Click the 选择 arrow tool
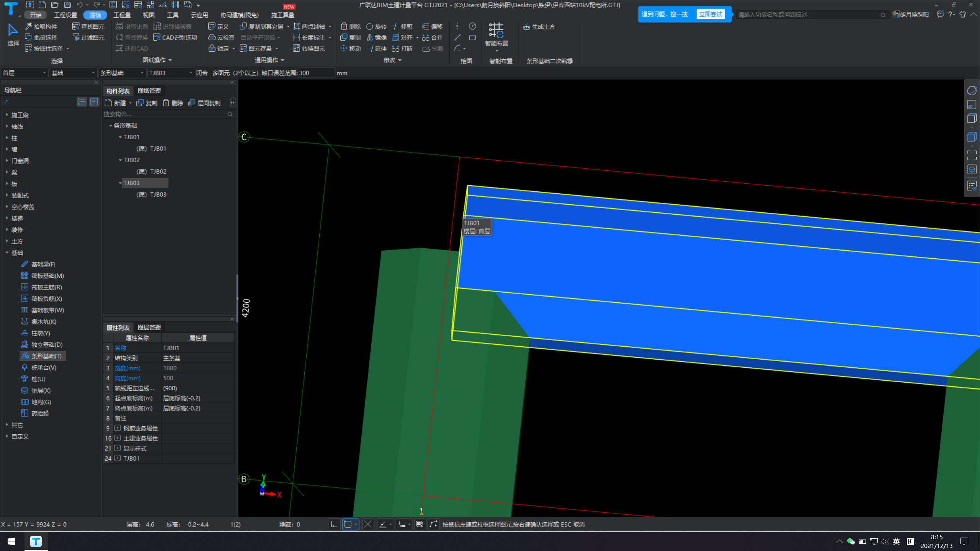The image size is (980, 551). (x=13, y=35)
